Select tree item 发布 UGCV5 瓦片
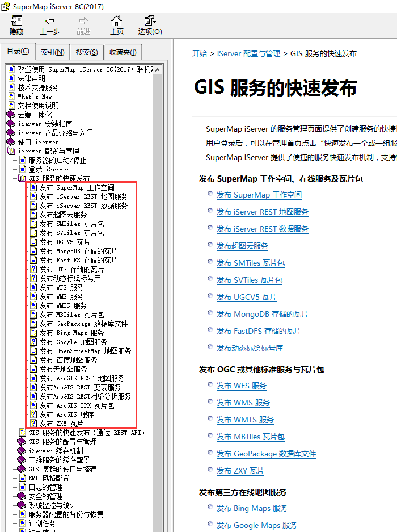Screen dimensions: 397x532 click(x=65, y=242)
